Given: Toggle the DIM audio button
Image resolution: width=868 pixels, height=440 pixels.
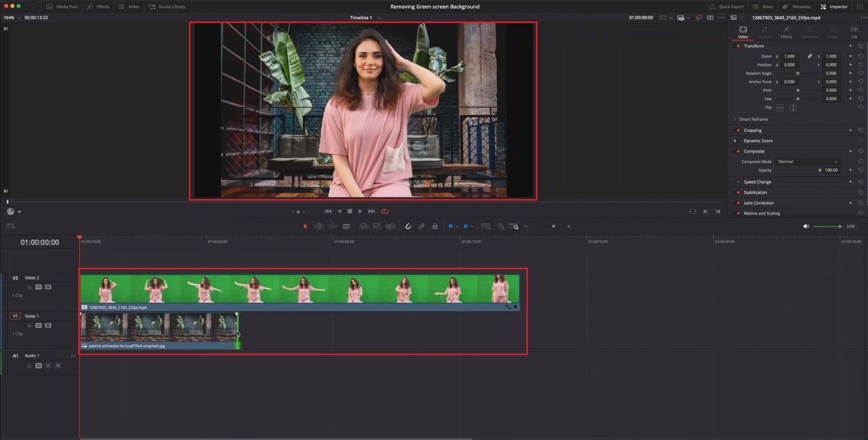Looking at the screenshot, I should click(x=851, y=226).
